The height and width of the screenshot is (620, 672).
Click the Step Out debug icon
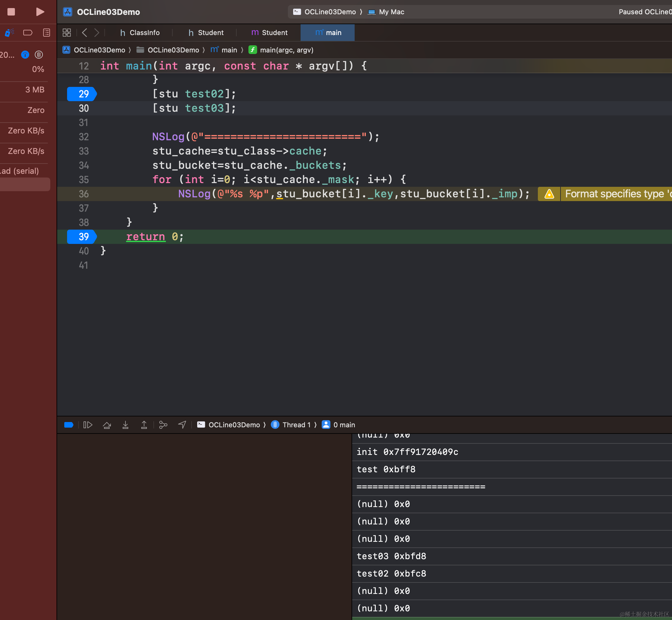coord(144,425)
